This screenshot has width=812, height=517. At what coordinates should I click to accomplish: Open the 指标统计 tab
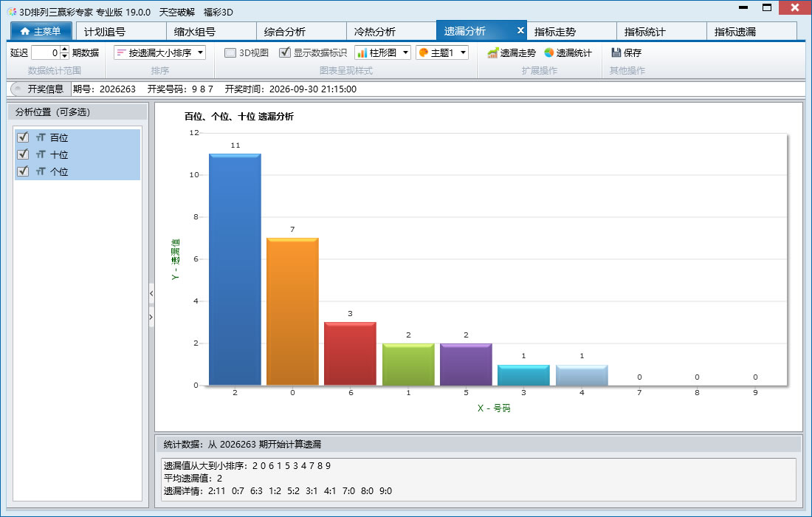pos(662,31)
